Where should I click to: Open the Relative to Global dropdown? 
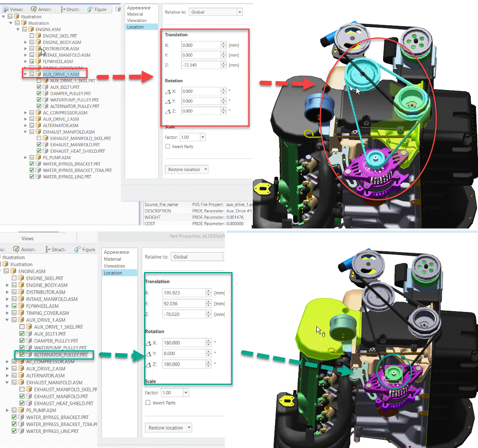click(x=239, y=12)
